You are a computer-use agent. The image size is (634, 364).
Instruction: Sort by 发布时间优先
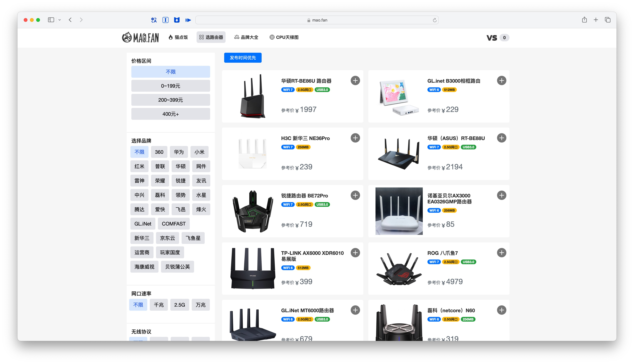[242, 58]
